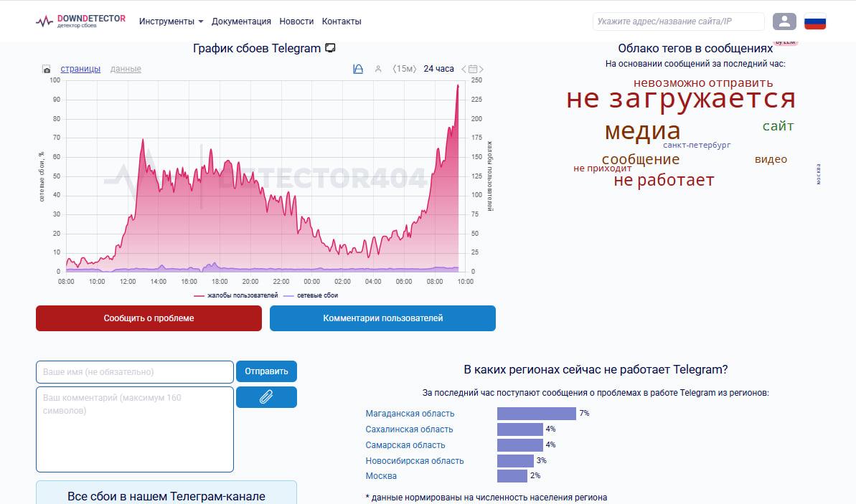Toggle the chart area-graph mode icon
856x504 pixels.
click(357, 69)
